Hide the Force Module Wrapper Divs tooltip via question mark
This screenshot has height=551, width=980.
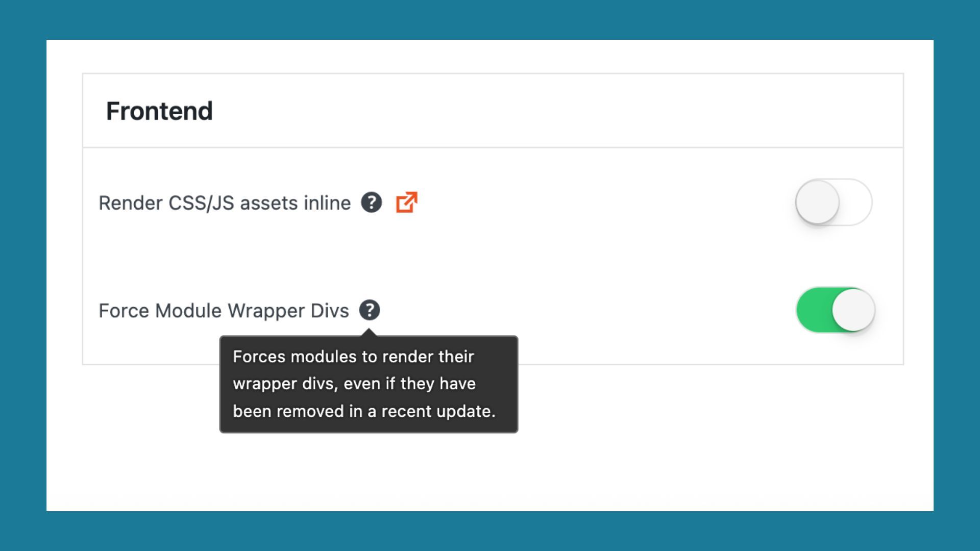tap(369, 310)
